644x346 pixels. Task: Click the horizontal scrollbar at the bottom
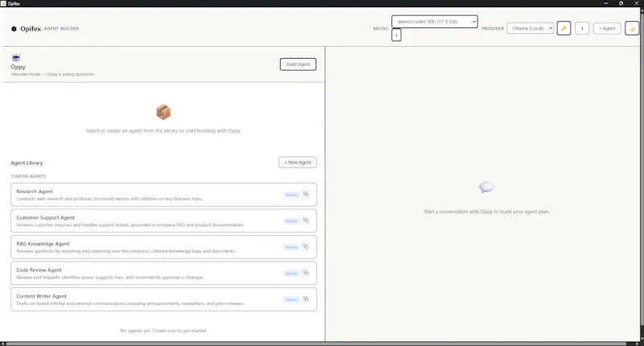click(316, 344)
